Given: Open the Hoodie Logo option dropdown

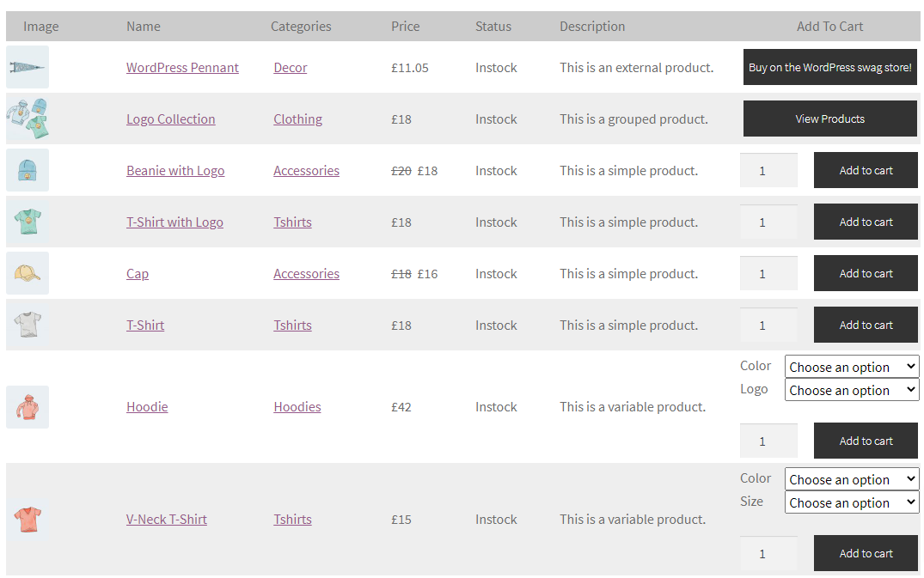Looking at the screenshot, I should pyautogui.click(x=852, y=390).
